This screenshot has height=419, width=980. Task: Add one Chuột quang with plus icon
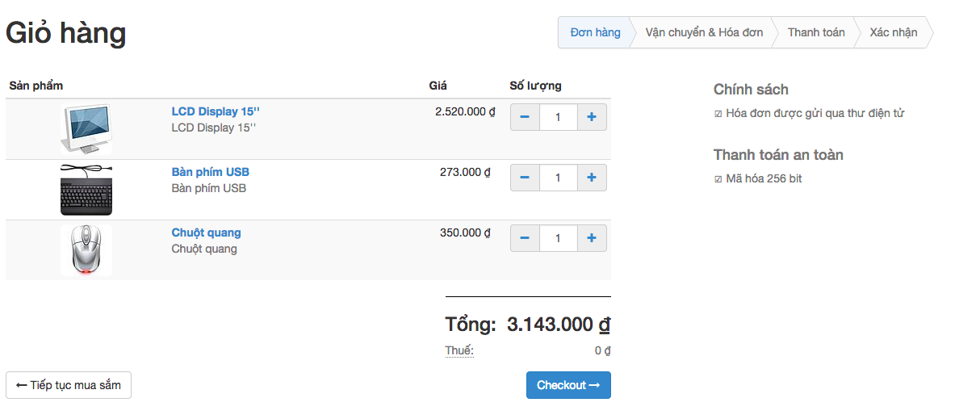tap(592, 238)
